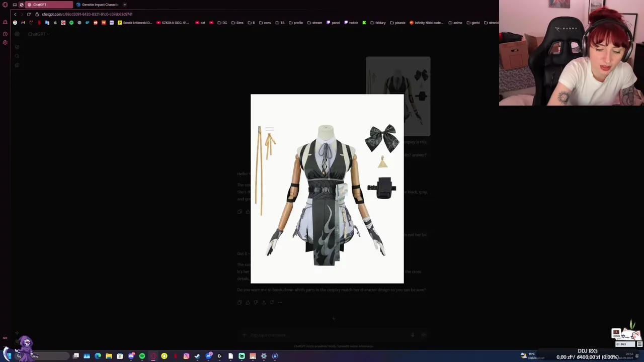Open the Windows Start menu
This screenshot has width=644, height=362.
point(9,356)
